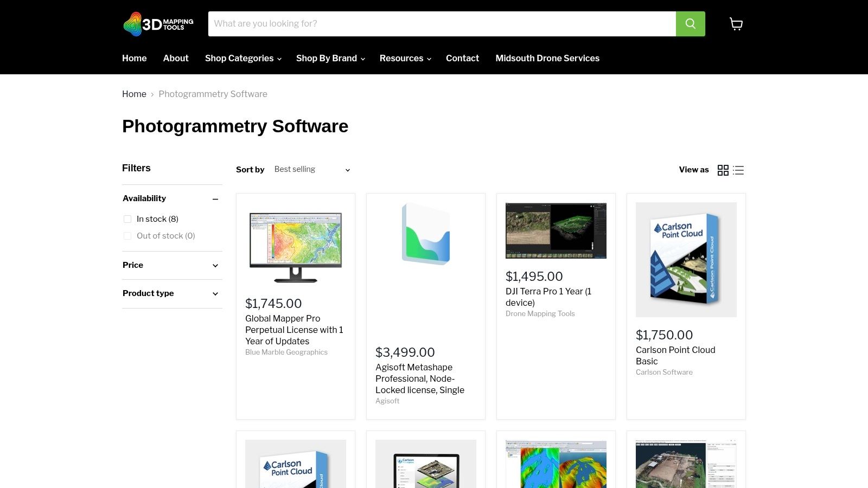This screenshot has width=868, height=488.
Task: Click Global Mapper Pro Perpetual License title
Action: click(294, 330)
